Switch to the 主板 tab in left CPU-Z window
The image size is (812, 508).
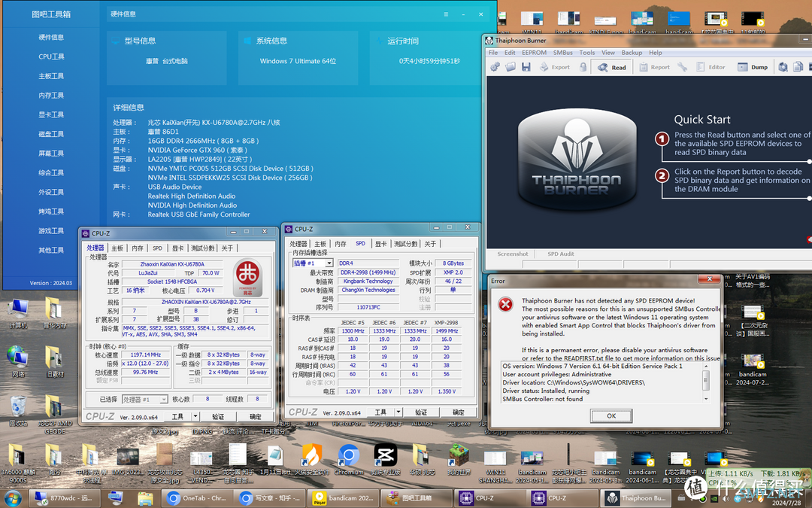(x=117, y=248)
